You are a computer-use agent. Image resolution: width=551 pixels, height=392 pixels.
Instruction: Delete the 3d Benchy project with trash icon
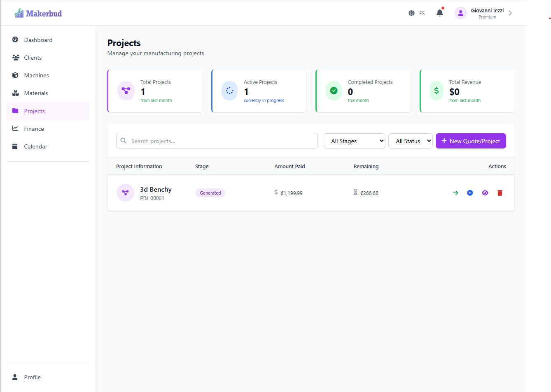[500, 193]
